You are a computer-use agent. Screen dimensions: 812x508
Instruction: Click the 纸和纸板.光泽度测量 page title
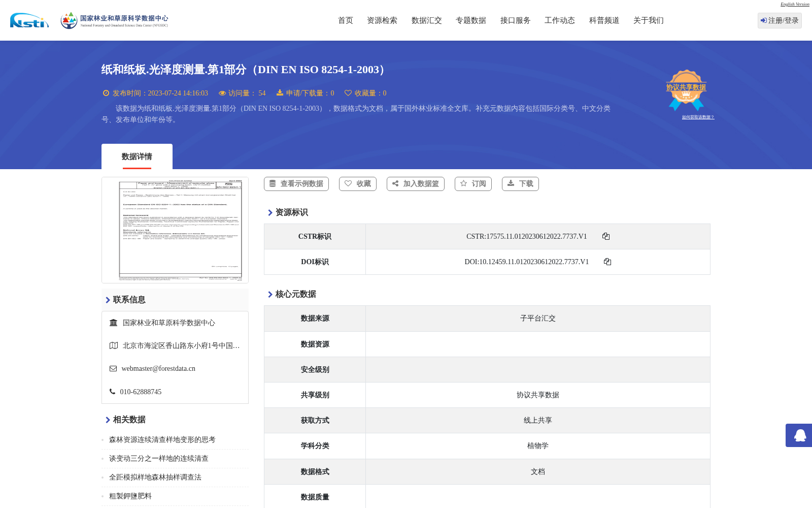pos(245,70)
